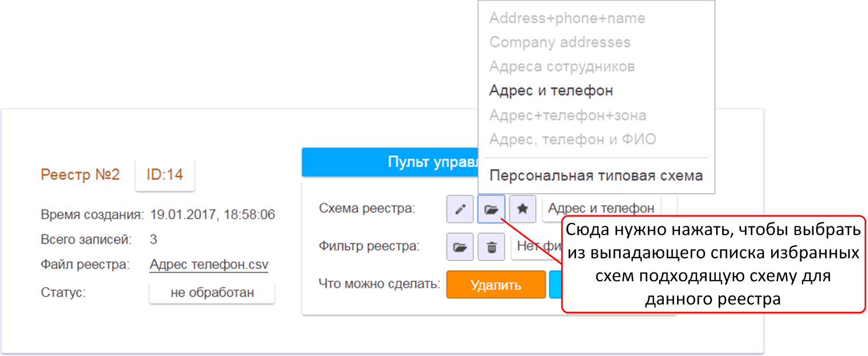Click the filter name field beside trash icon
Image resolution: width=868 pixels, height=356 pixels.
pyautogui.click(x=535, y=246)
